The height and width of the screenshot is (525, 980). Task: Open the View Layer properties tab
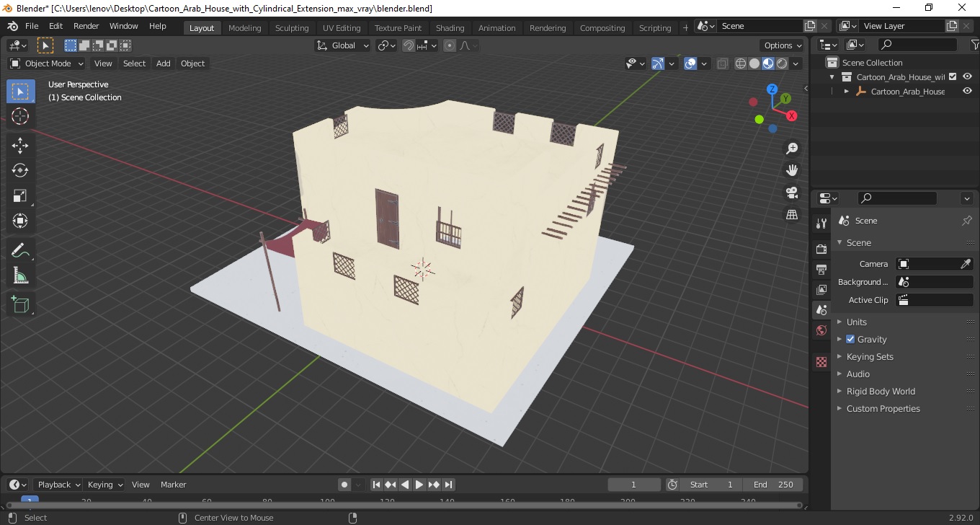coord(821,289)
